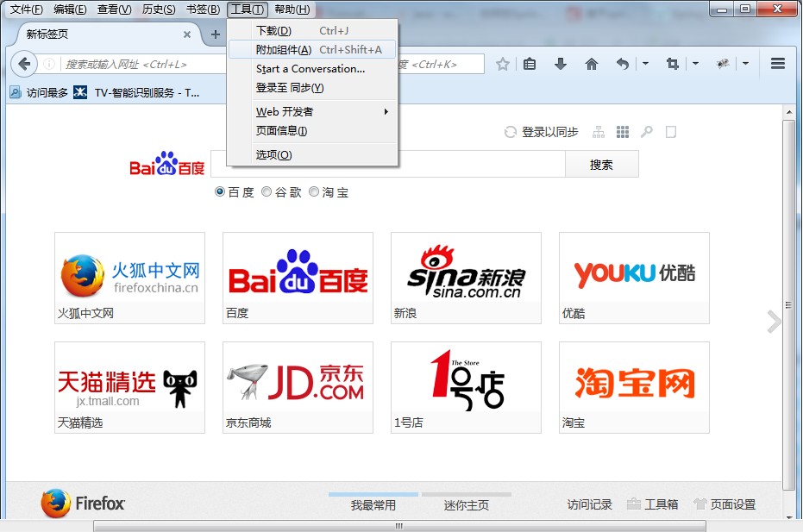Open the 淘宝 site tile

634,387
